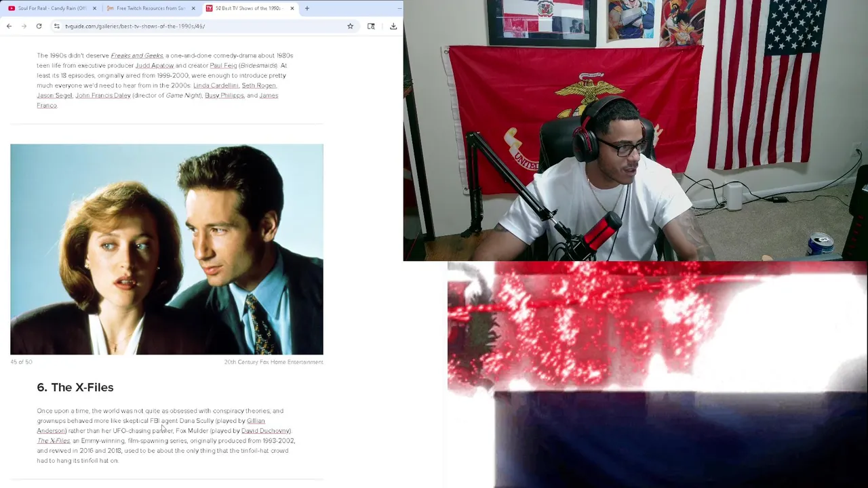
Task: Bookmark this page with the star icon
Action: tap(350, 26)
